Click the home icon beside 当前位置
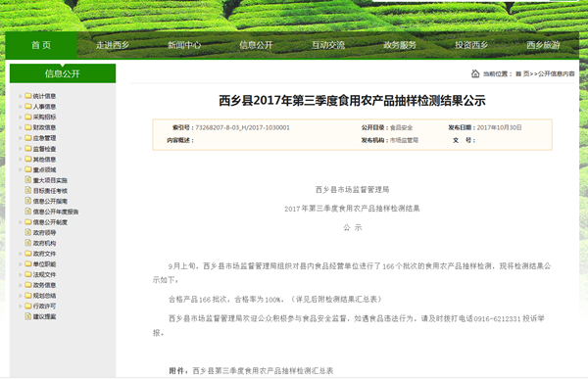588x379 pixels. 475,73
